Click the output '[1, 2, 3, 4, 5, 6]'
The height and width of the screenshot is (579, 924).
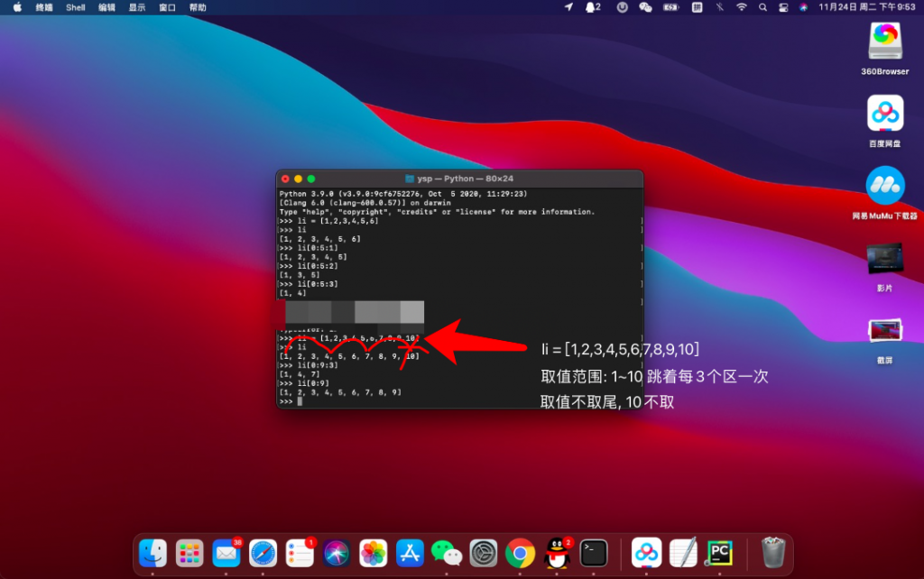pyautogui.click(x=320, y=239)
